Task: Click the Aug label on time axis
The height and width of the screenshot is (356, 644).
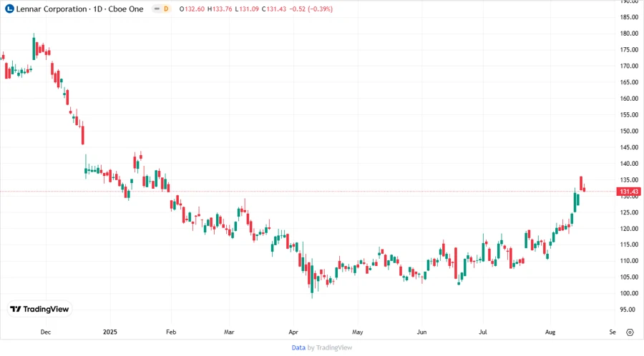Action: [550, 332]
